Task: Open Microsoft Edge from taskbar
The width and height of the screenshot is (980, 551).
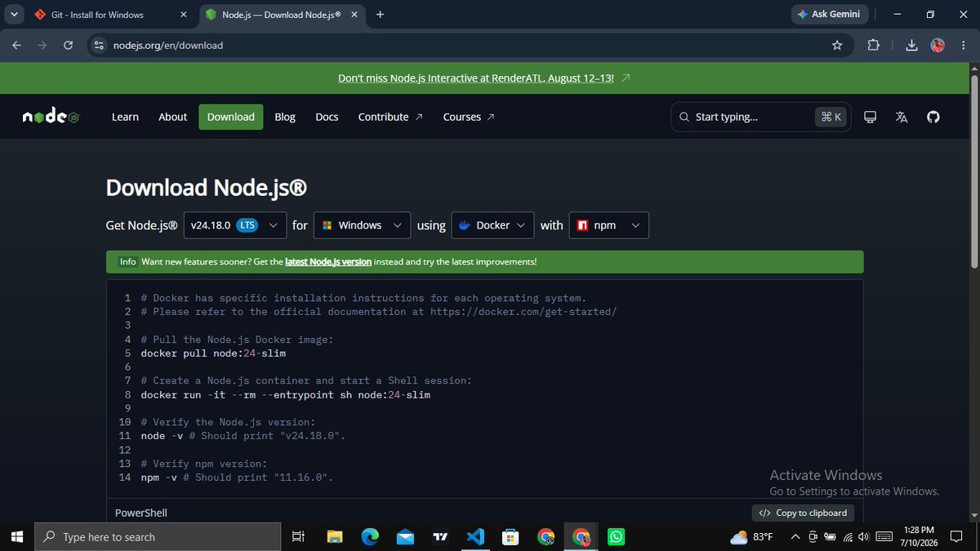Action: pos(370,536)
